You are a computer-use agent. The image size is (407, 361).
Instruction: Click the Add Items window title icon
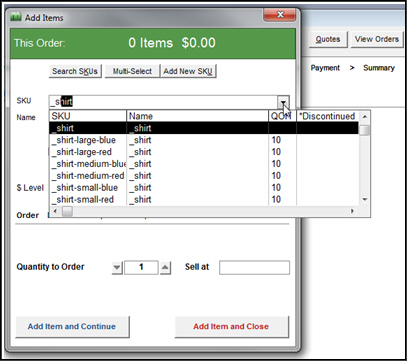tap(16, 17)
